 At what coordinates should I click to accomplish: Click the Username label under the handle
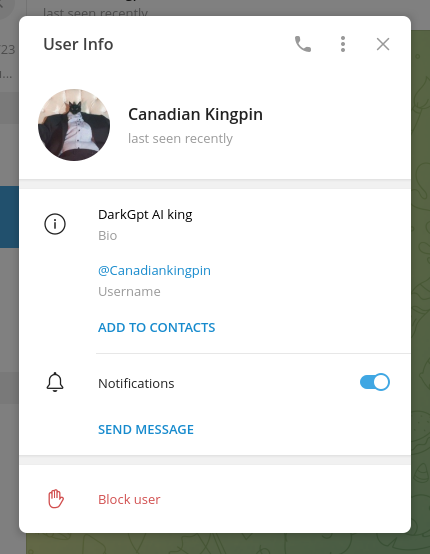129,291
